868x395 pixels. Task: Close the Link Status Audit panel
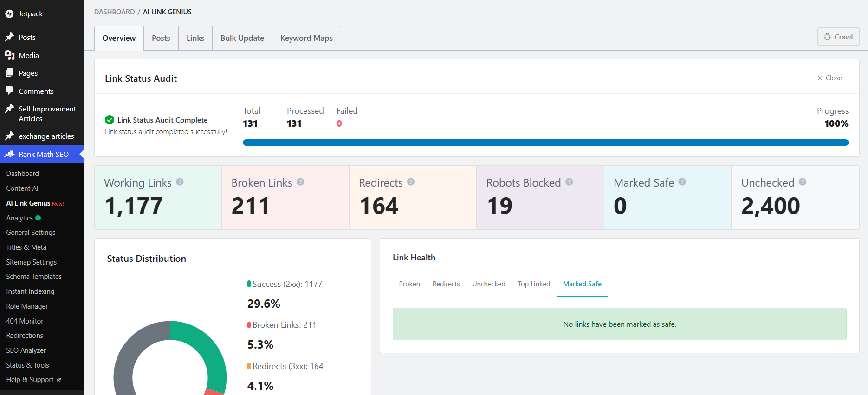click(830, 78)
